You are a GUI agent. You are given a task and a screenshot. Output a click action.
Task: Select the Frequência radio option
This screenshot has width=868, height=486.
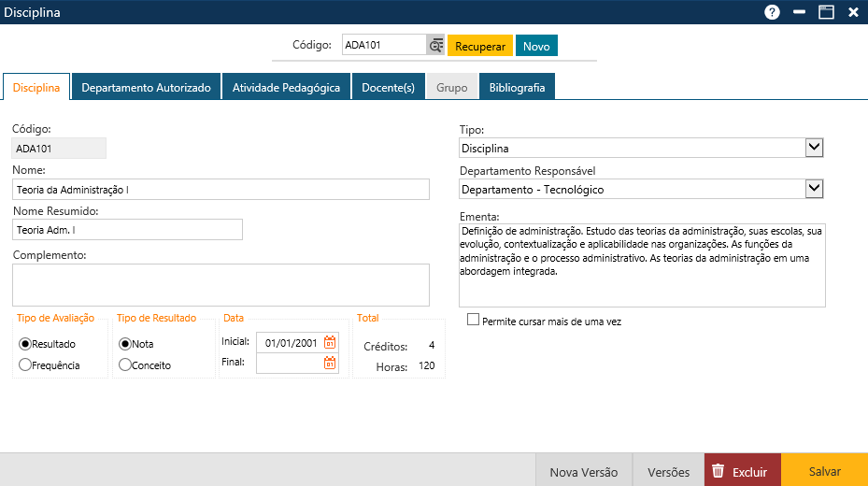point(25,365)
